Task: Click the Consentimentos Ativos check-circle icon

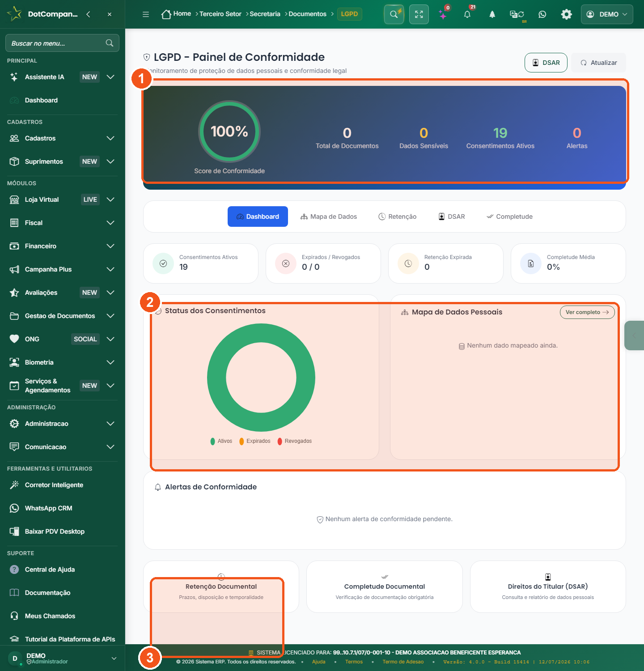Action: [163, 263]
